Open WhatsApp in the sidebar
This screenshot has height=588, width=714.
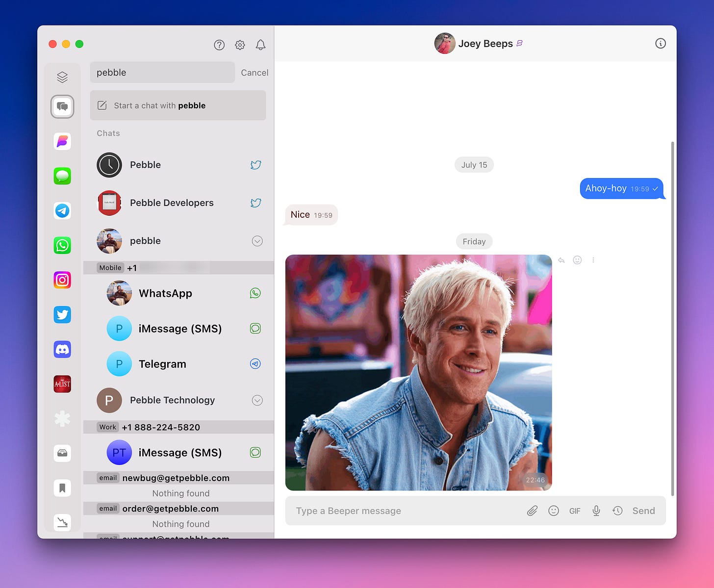[x=62, y=245]
